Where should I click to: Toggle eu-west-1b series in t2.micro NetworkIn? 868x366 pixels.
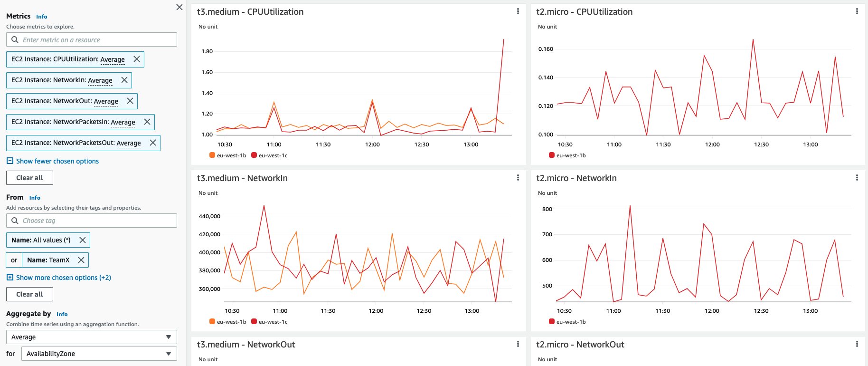(x=567, y=322)
